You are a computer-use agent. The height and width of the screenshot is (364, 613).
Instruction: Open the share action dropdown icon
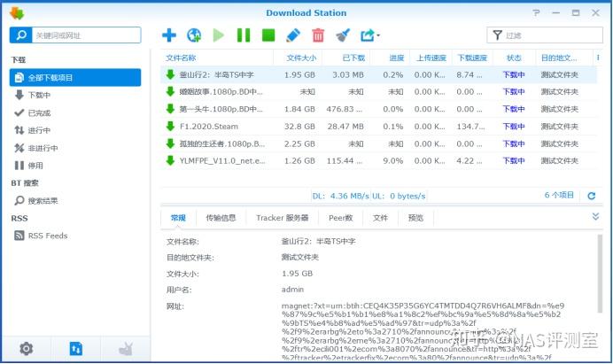[369, 35]
